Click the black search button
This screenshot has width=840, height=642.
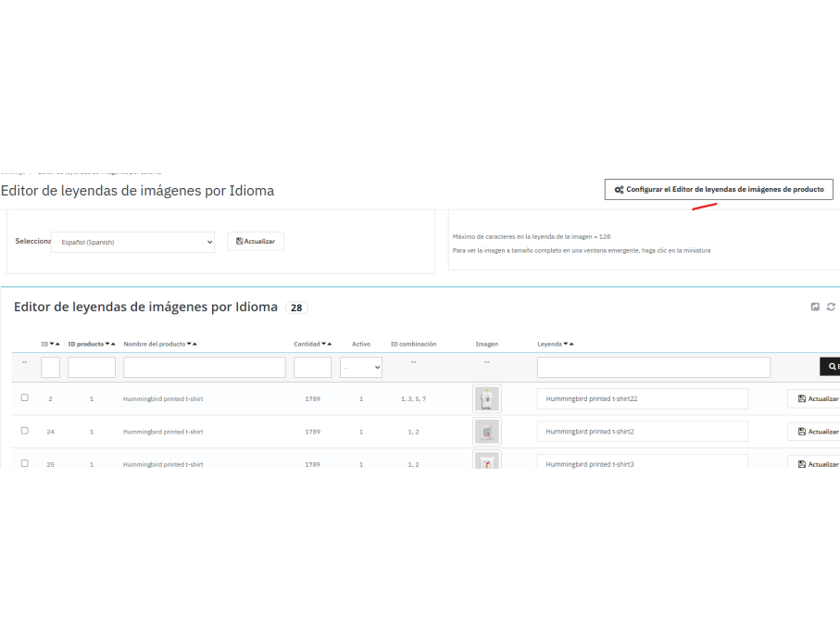(830, 367)
